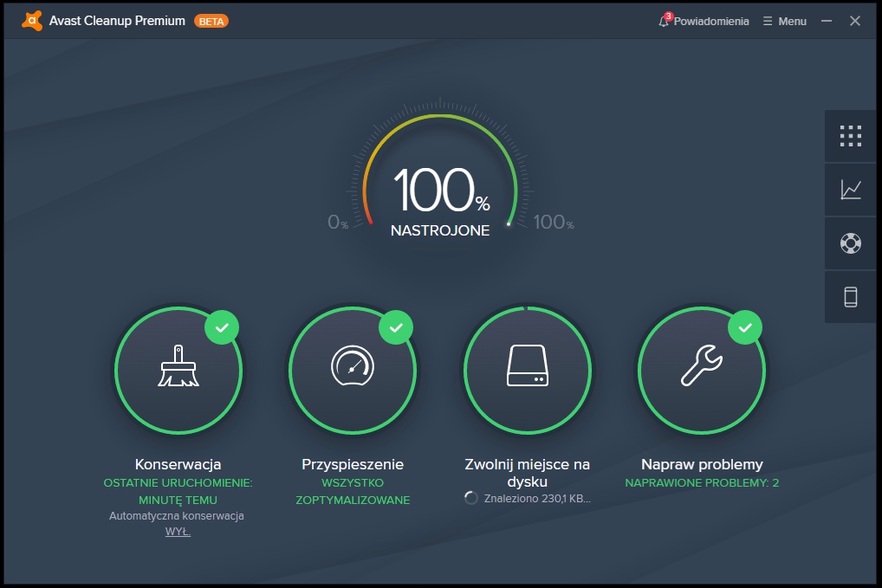The height and width of the screenshot is (588, 882).
Task: Minimize the Avast Cleanup window
Action: pyautogui.click(x=827, y=21)
